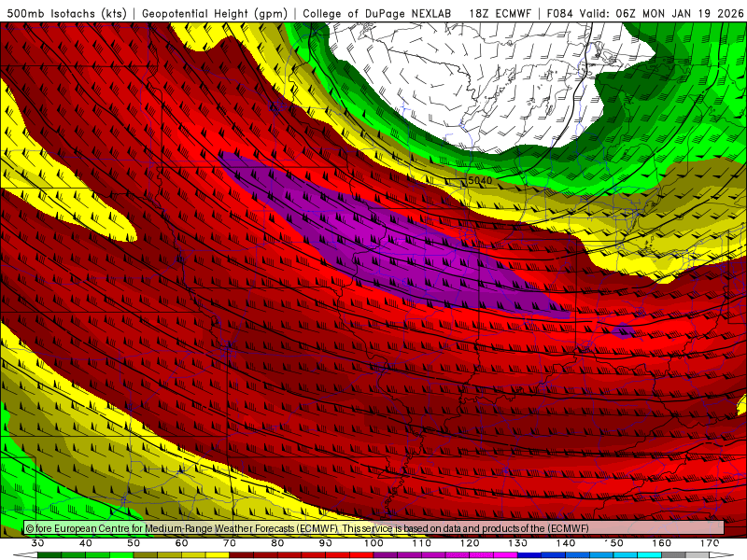
Task: Click the '60' color scale label
Action: point(181,543)
